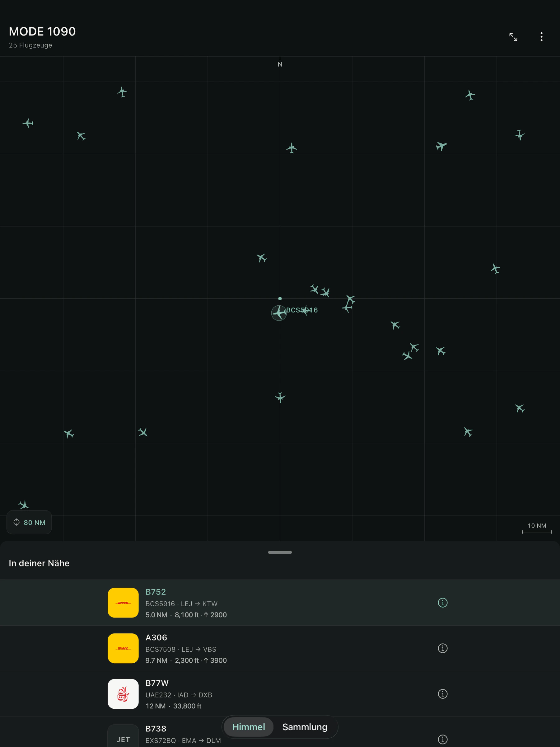Tap the DHL logo on BCS7508 row
The image size is (560, 747).
123,648
